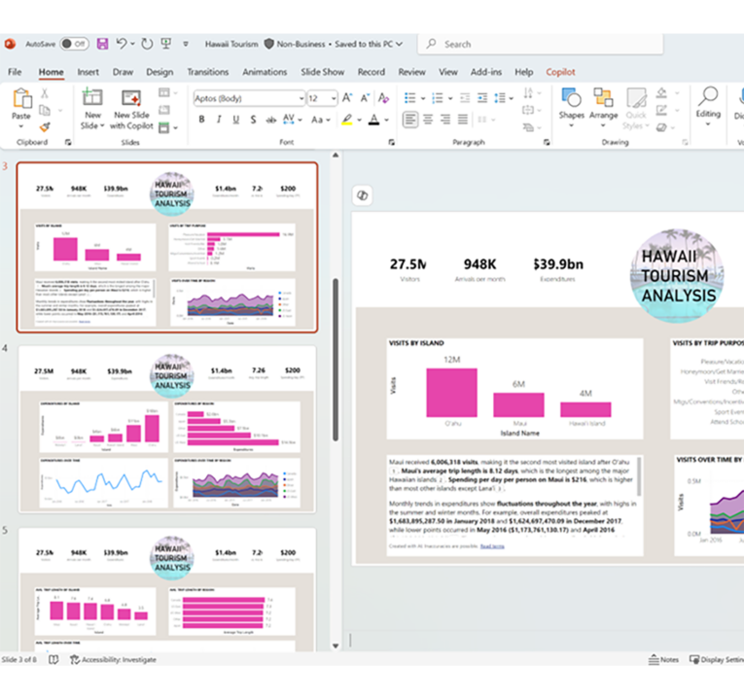Switch to the Transitions tab
Screen dimensions: 744x700
pos(208,72)
